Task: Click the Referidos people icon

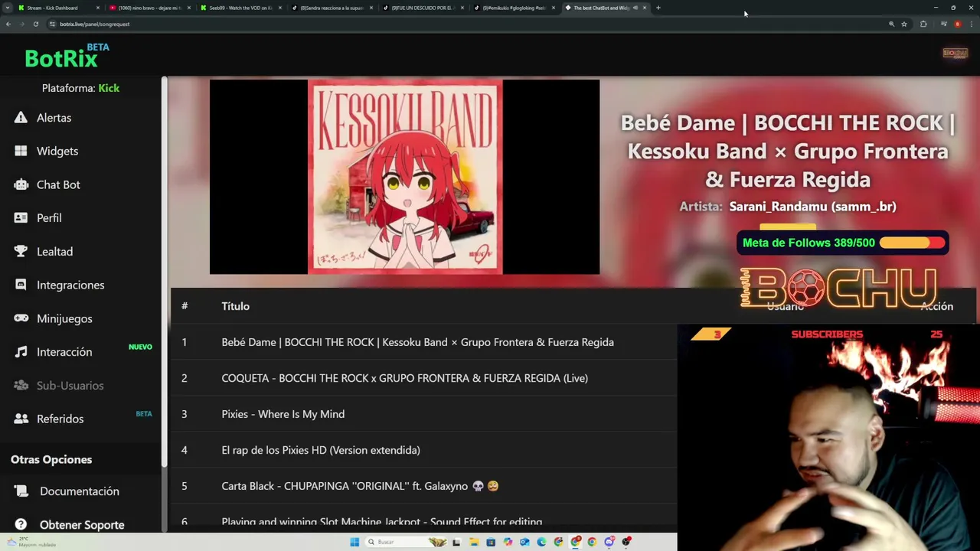Action: (x=21, y=419)
